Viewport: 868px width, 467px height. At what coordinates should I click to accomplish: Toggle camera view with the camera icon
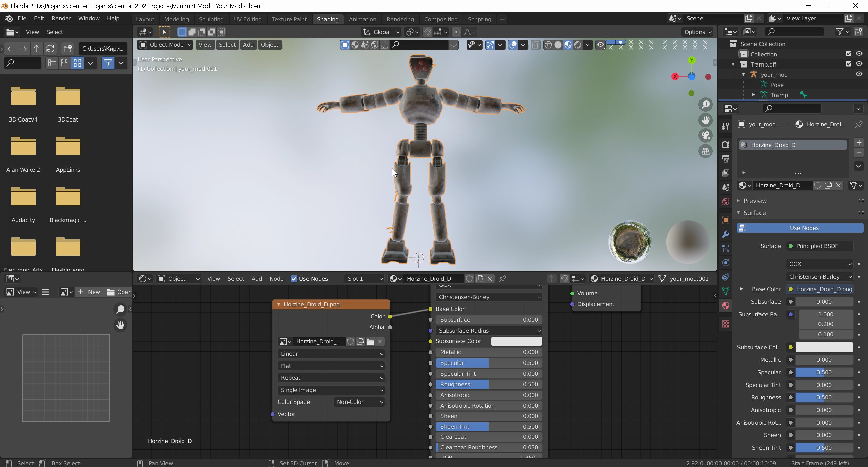pyautogui.click(x=706, y=135)
